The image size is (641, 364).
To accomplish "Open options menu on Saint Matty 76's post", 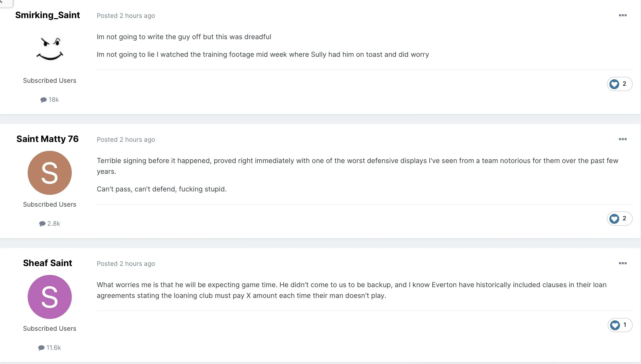I will coord(622,139).
